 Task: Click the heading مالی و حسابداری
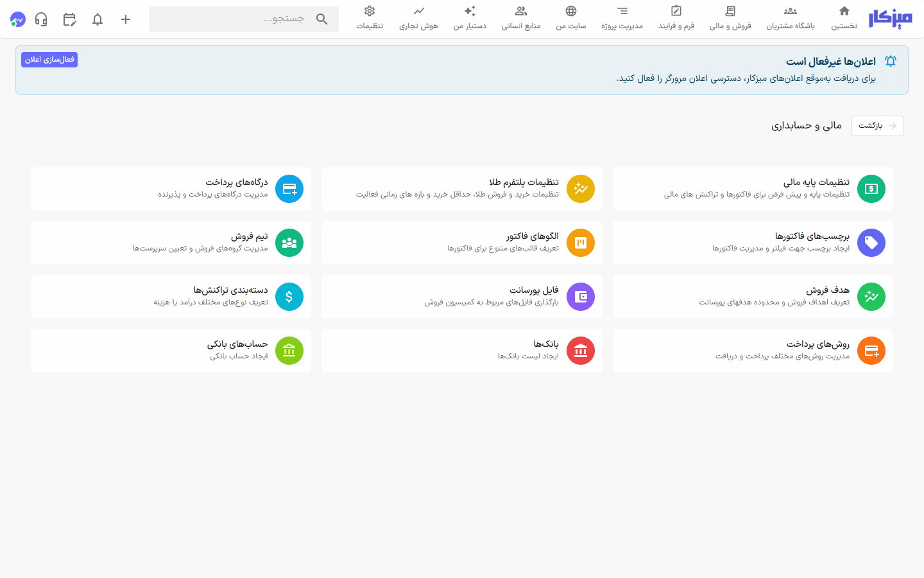pyautogui.click(x=807, y=126)
